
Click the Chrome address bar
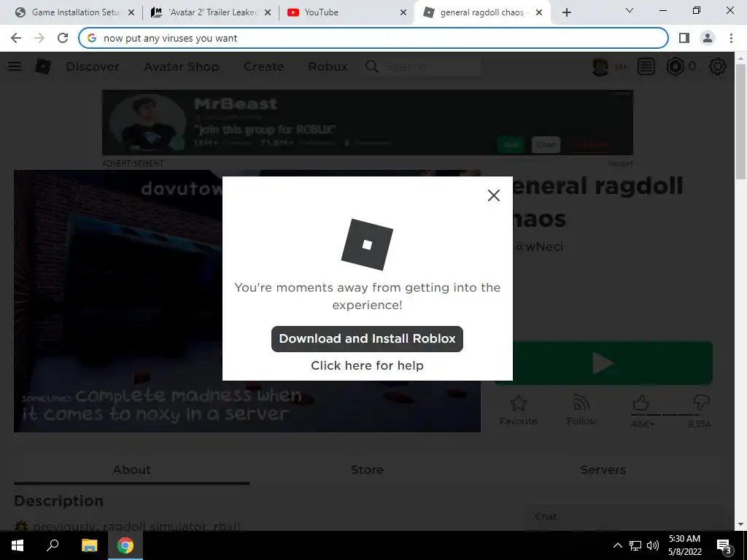(373, 38)
